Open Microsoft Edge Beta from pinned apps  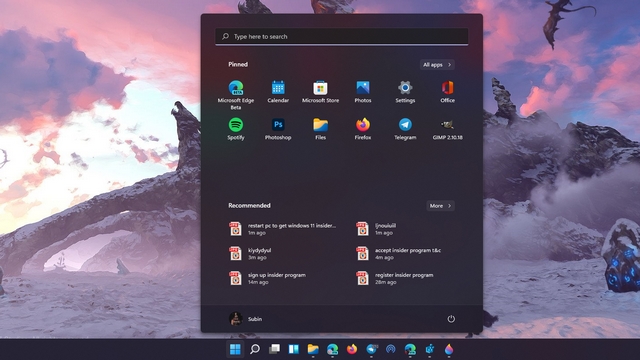tap(236, 95)
